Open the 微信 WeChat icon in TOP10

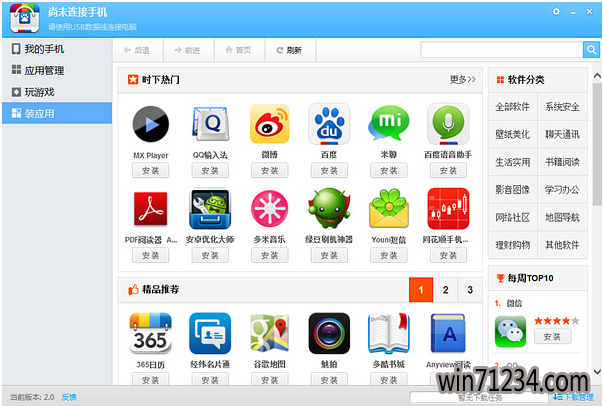point(510,331)
